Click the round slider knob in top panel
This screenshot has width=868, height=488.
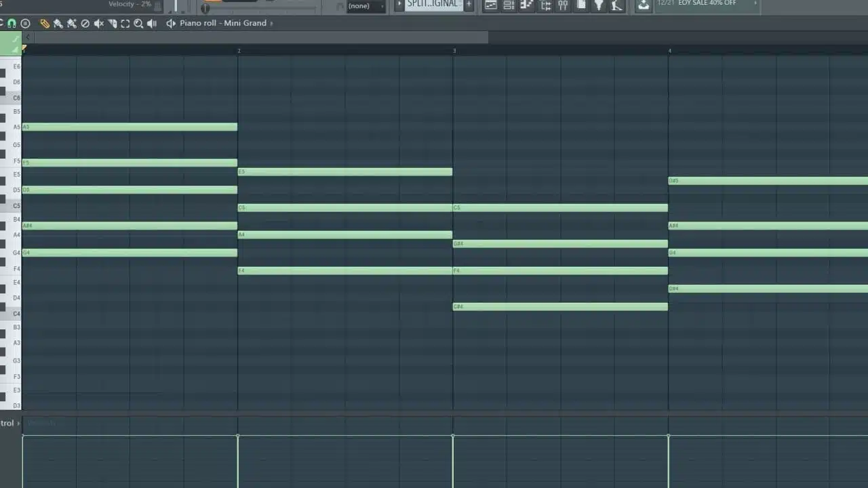click(205, 8)
